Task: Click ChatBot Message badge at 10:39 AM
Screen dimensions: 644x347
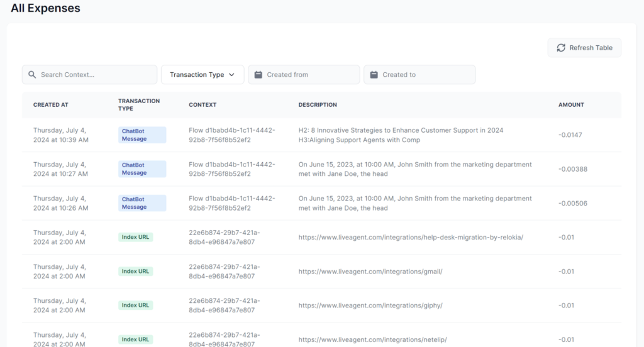Action: click(142, 135)
